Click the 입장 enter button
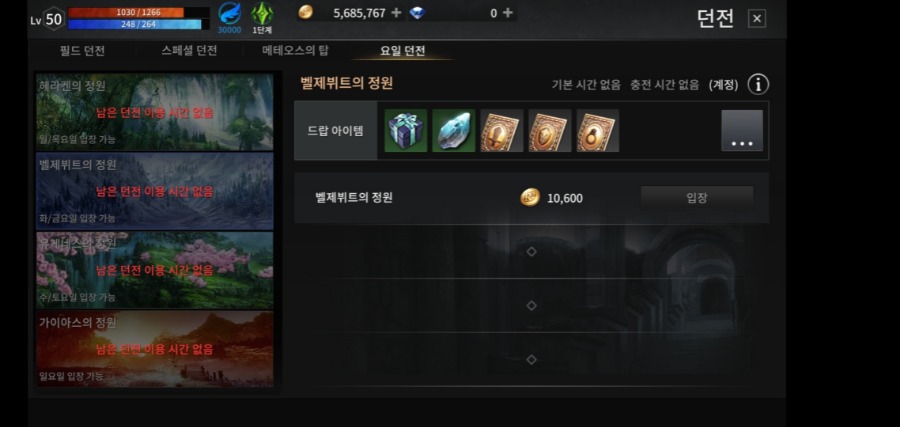 (697, 198)
